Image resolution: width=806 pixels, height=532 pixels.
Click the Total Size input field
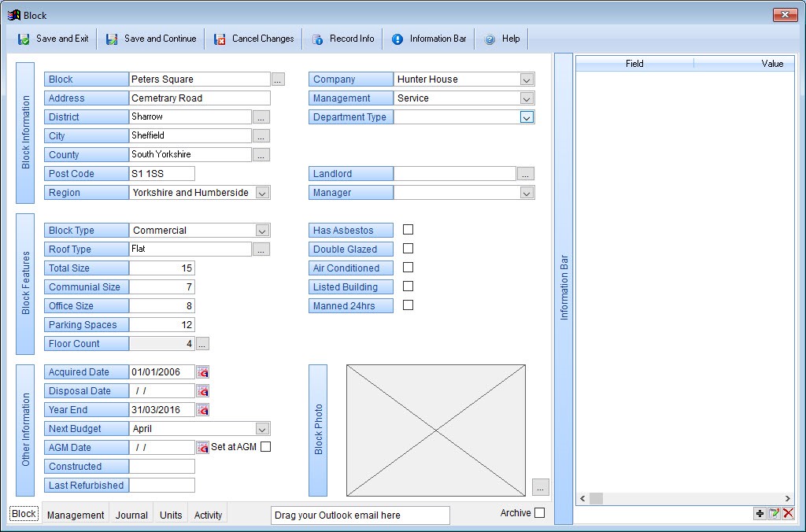coord(162,268)
